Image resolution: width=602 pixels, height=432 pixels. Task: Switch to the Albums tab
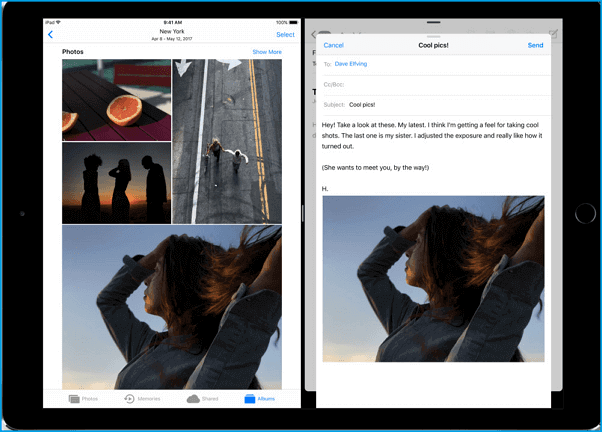click(x=260, y=399)
